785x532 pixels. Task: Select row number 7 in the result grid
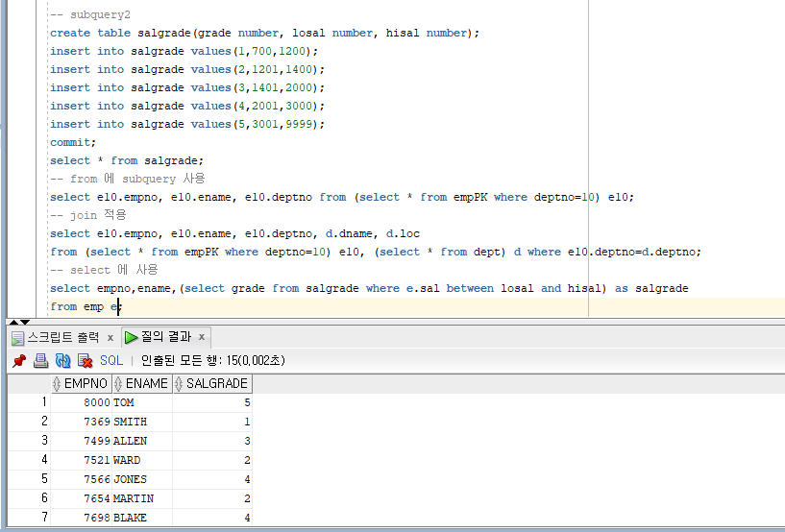coord(30,517)
